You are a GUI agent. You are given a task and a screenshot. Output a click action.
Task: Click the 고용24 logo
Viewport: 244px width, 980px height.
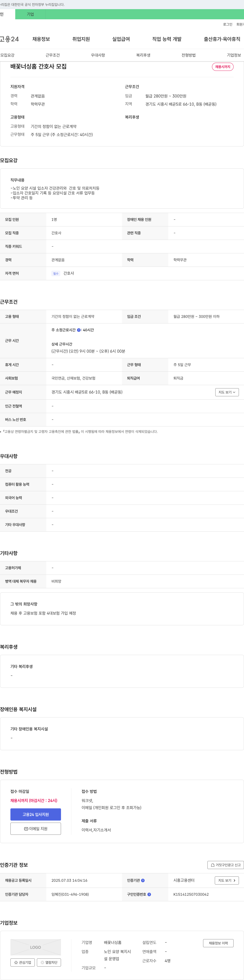[9, 39]
